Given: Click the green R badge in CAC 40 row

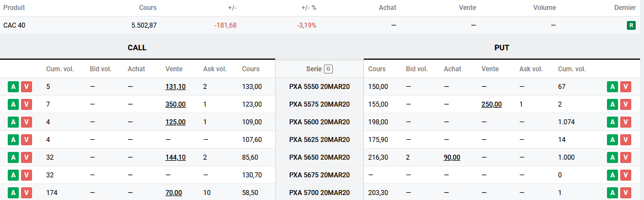Looking at the screenshot, I should point(631,25).
